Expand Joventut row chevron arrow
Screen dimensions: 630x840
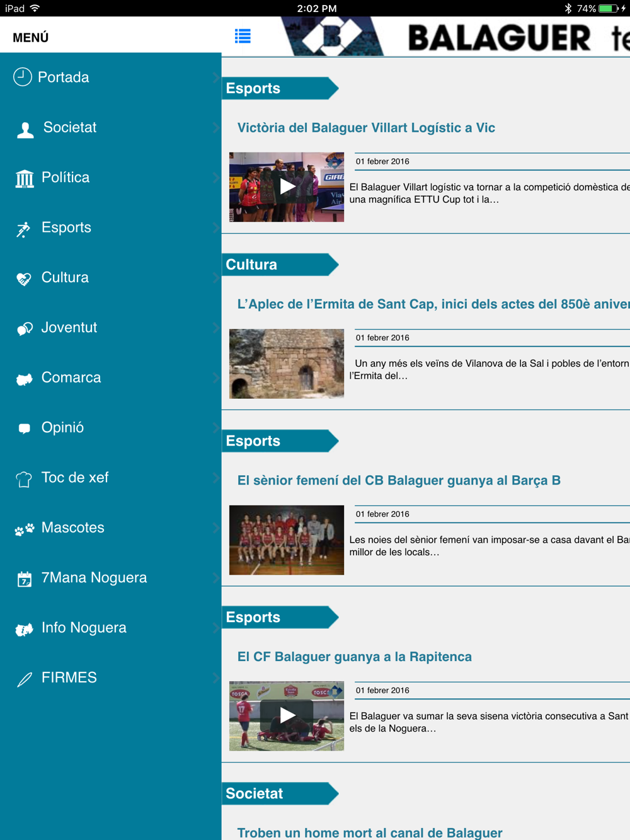pos(216,328)
